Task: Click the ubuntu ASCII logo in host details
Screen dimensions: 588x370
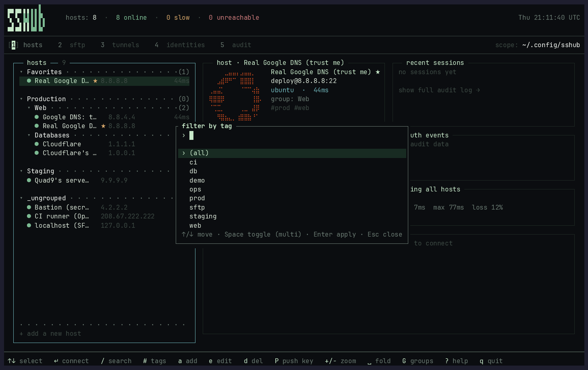Action: point(235,97)
